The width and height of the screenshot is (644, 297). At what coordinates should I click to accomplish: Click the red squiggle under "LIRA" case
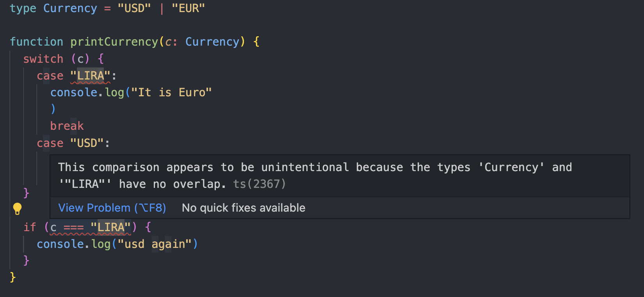pyautogui.click(x=89, y=82)
